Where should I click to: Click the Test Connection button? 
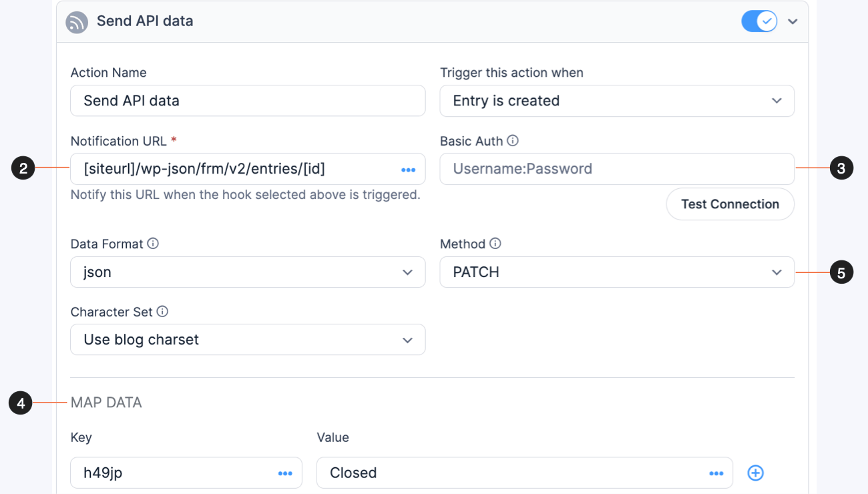pos(730,204)
